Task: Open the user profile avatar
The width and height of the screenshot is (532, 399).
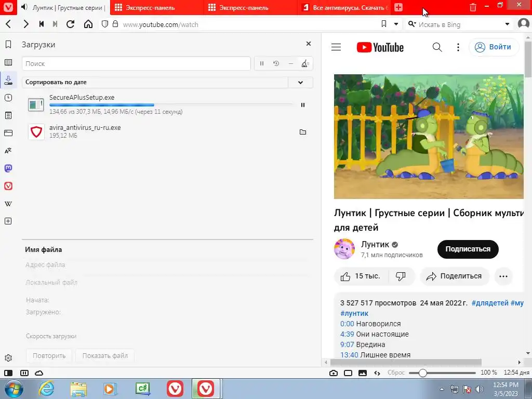Action: [x=524, y=24]
